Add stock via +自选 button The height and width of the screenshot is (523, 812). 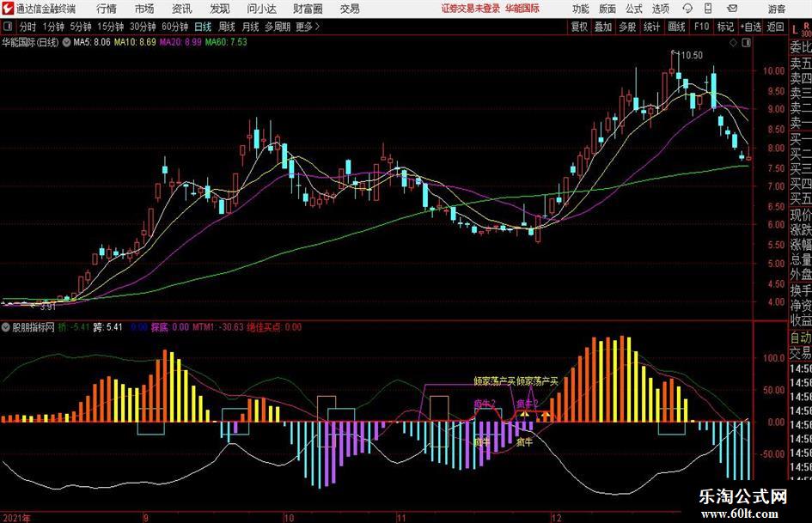click(751, 27)
